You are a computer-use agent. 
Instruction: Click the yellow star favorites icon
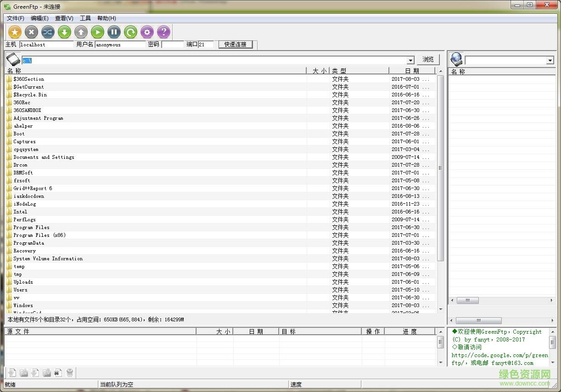15,32
